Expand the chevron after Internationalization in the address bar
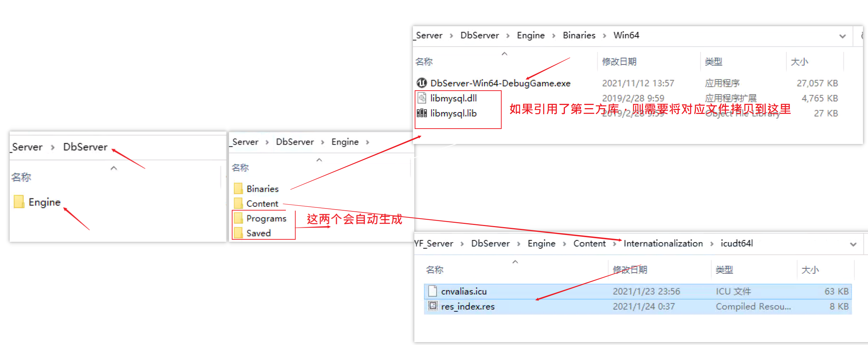The width and height of the screenshot is (868, 345). coord(712,244)
